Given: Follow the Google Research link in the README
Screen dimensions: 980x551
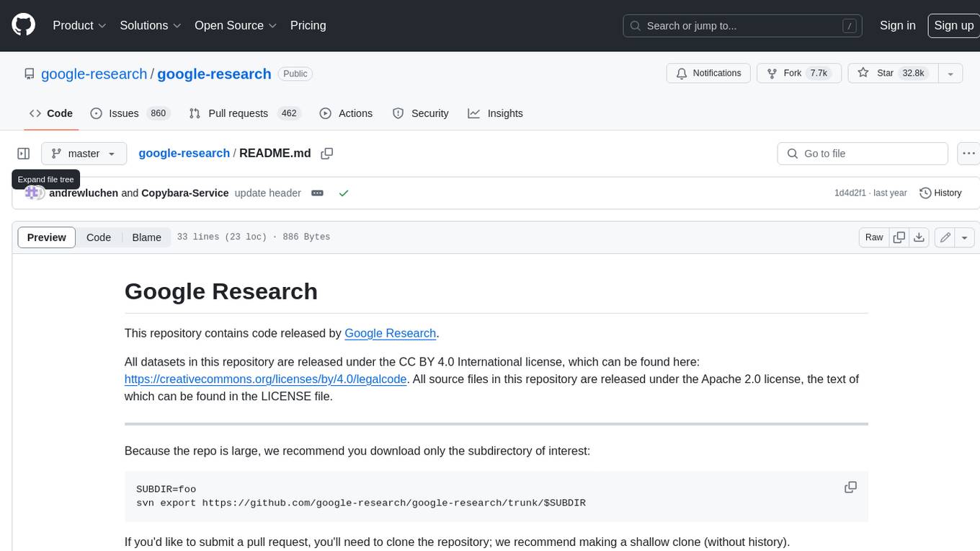Looking at the screenshot, I should (x=390, y=333).
